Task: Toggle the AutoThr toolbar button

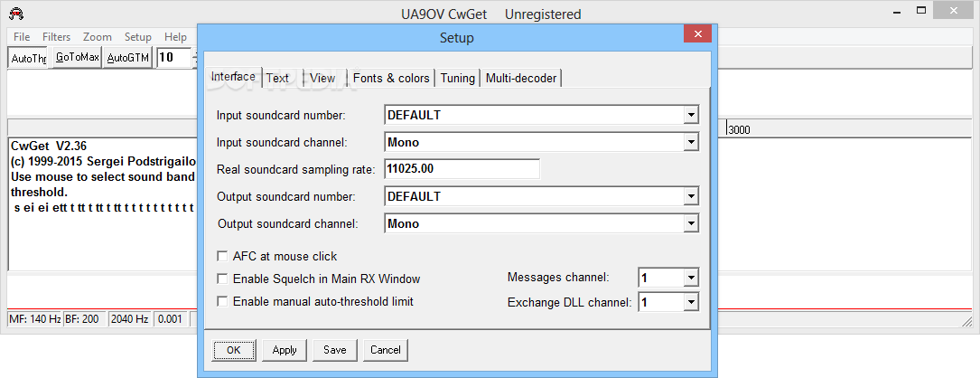Action: pos(29,58)
